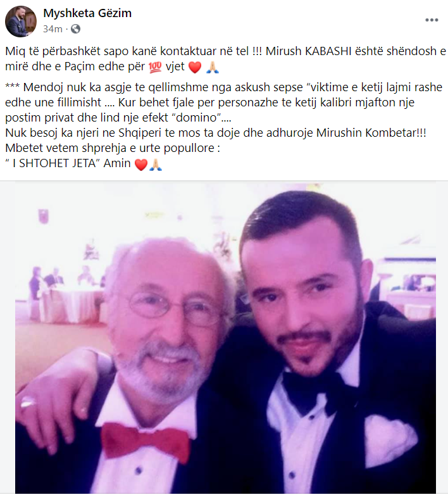Click the line 'Nuk besoj ka njeri ne Shqiperi'
448x502 pixels.
[x=216, y=132]
